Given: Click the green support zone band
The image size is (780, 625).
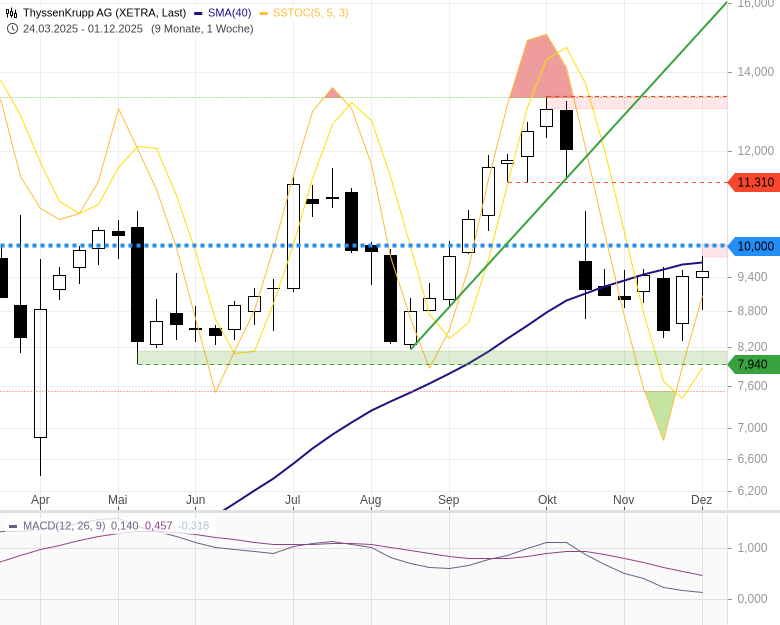Looking at the screenshot, I should 430,357.
